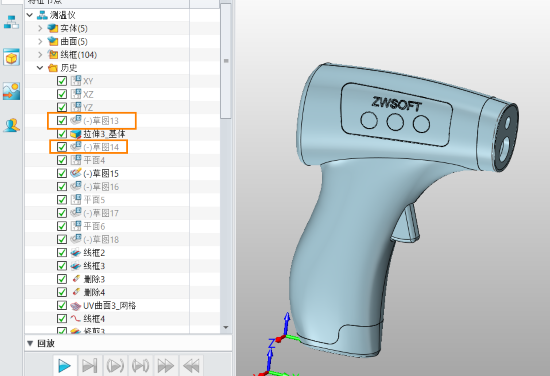Image resolution: width=550 pixels, height=376 pixels.
Task: Click the 测温仪 root node icon
Action: pyautogui.click(x=42, y=15)
